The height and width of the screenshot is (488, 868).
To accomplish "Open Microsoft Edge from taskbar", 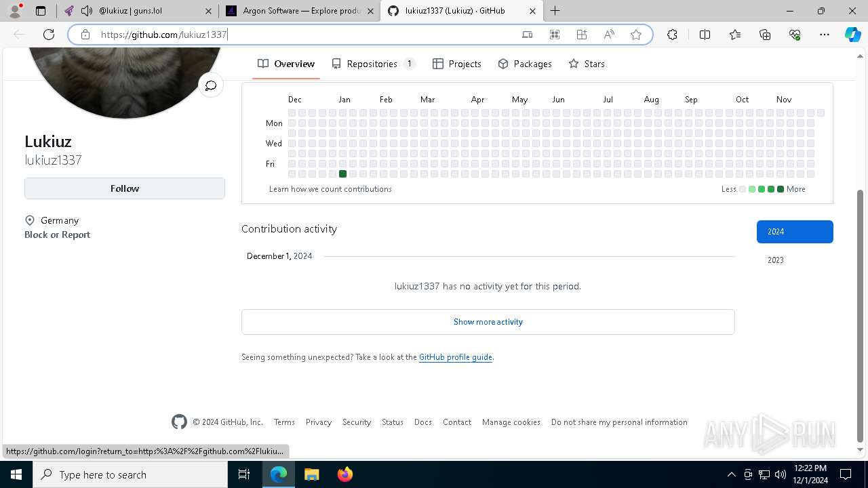I will [x=279, y=474].
